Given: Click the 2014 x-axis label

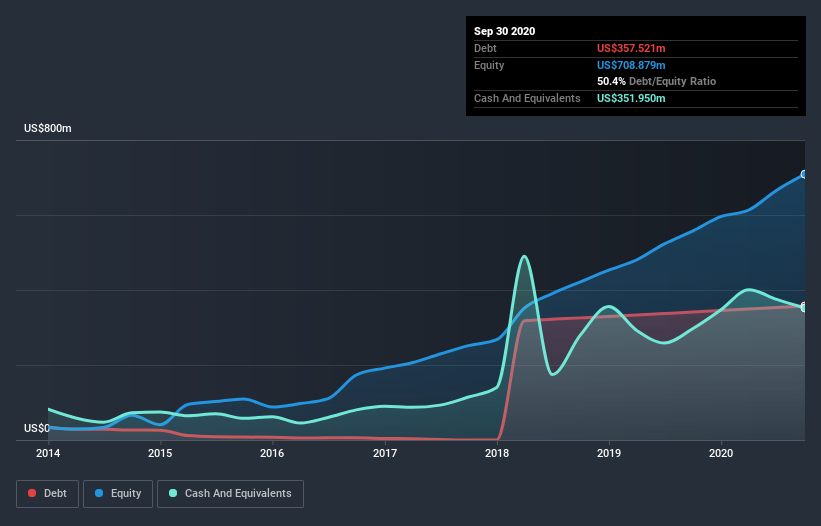Looking at the screenshot, I should pos(48,453).
